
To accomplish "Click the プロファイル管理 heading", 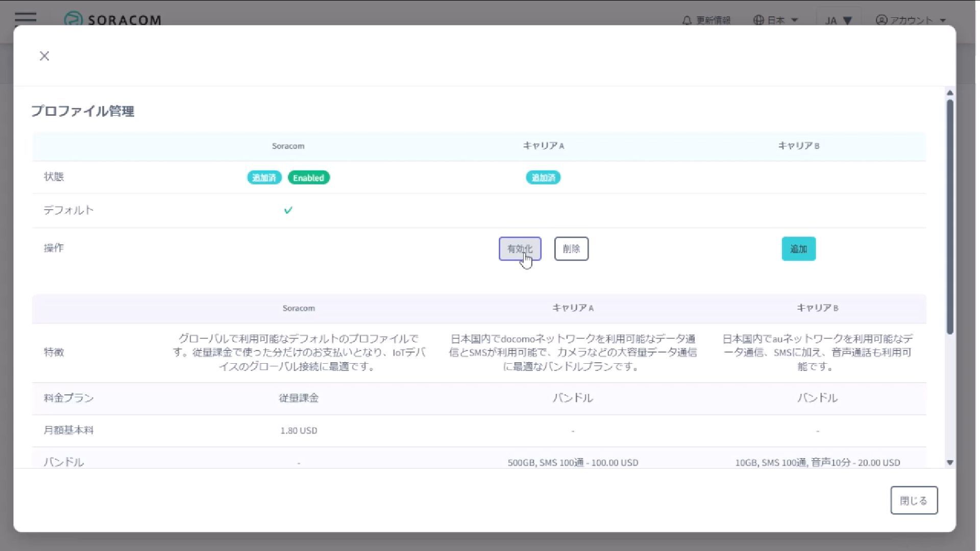I will pos(83,111).
